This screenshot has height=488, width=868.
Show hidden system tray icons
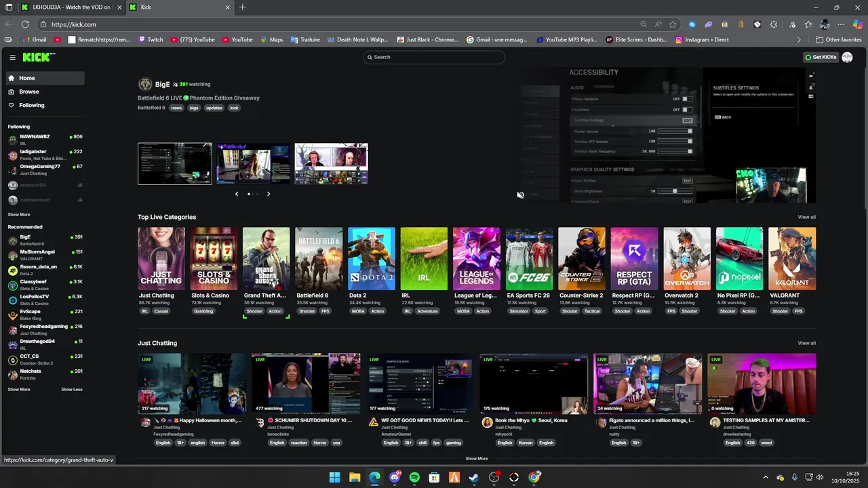tap(766, 477)
